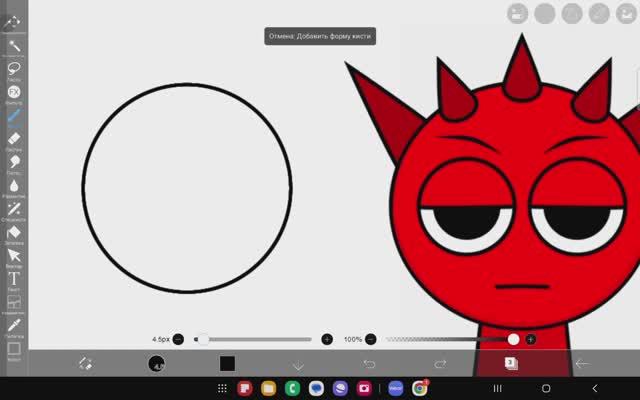Increase brush thickness with plus button
Image resolution: width=640 pixels, height=400 pixels.
pos(327,339)
